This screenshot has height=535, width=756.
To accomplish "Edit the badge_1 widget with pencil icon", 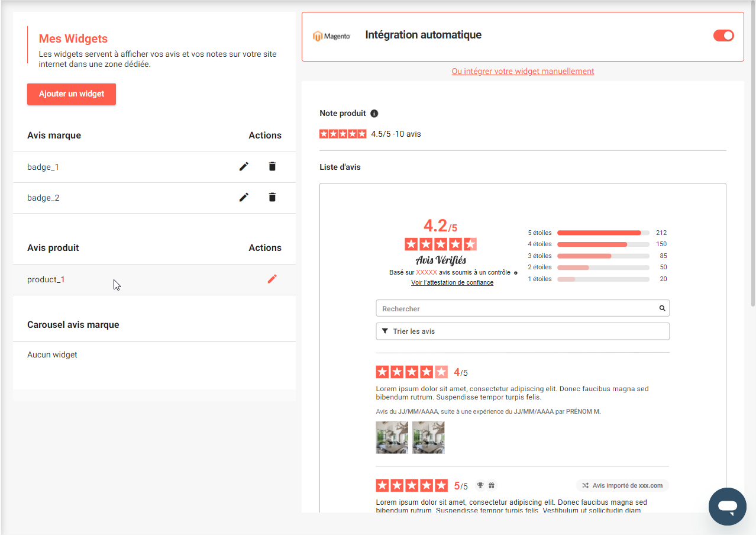I will pos(244,167).
